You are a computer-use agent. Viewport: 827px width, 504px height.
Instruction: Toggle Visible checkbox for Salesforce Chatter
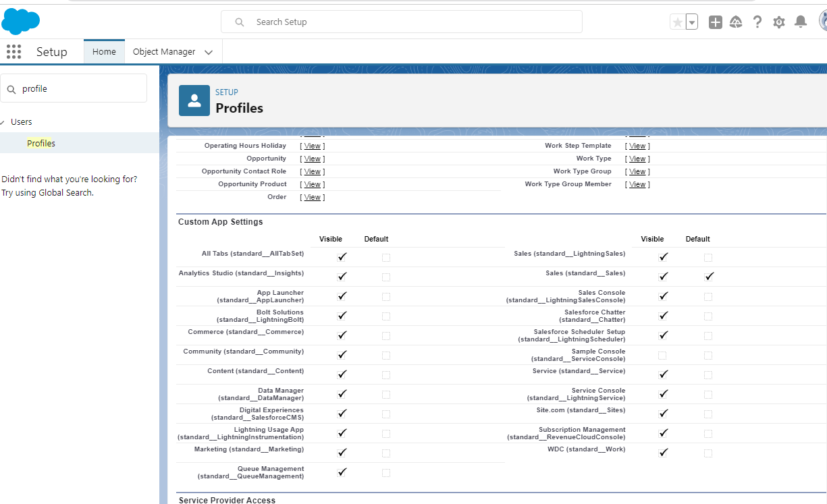click(x=664, y=316)
